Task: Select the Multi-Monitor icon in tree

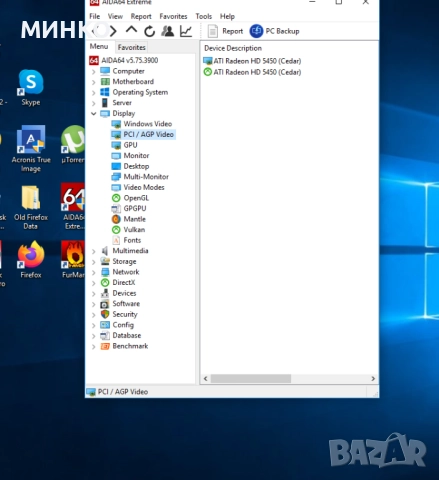Action: click(x=116, y=177)
